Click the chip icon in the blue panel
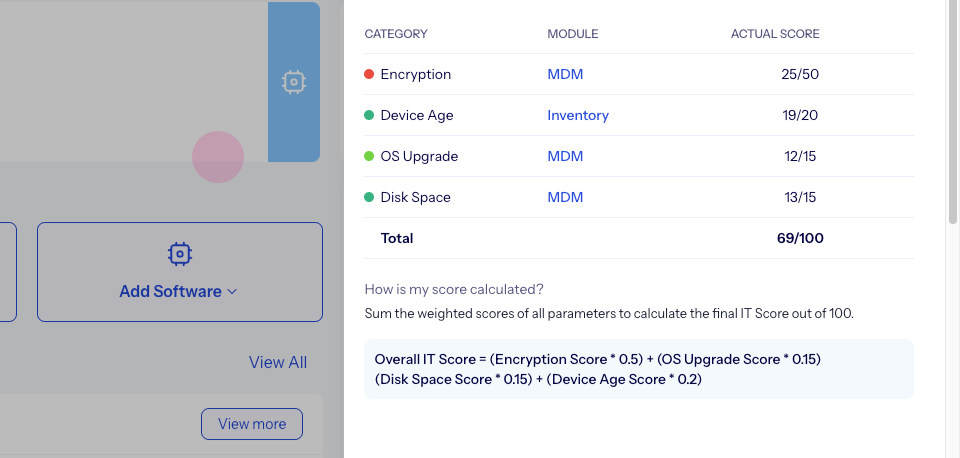The width and height of the screenshot is (960, 458). [293, 82]
